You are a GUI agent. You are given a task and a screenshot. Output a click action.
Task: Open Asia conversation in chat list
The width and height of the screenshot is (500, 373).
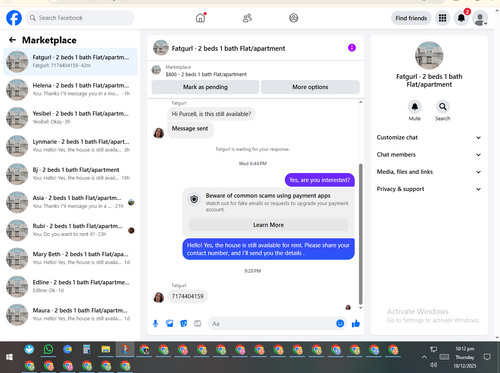coord(70,202)
